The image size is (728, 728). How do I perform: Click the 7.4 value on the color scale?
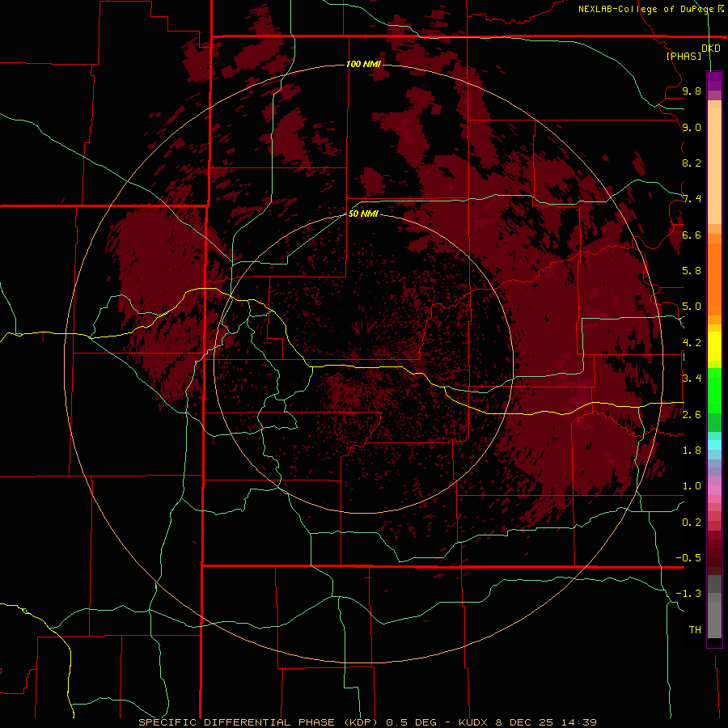(692, 199)
